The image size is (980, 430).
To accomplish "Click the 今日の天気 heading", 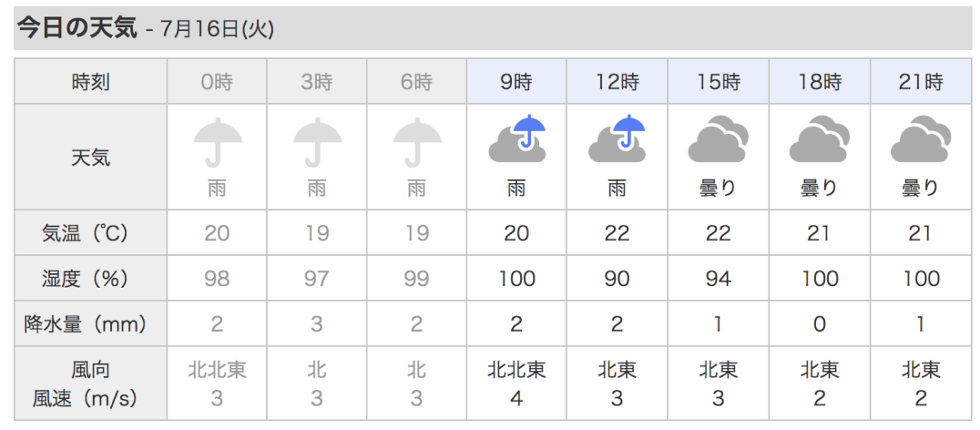I will pos(78,29).
